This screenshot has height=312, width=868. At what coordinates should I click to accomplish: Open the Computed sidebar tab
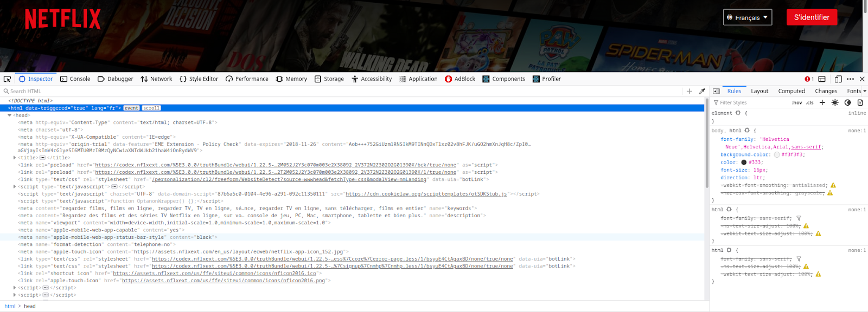[x=792, y=92]
